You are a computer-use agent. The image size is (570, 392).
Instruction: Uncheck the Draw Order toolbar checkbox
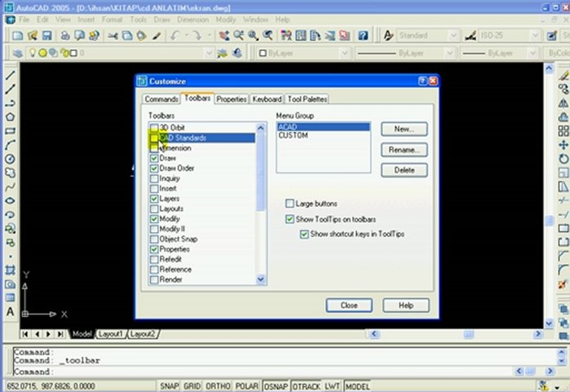(154, 168)
